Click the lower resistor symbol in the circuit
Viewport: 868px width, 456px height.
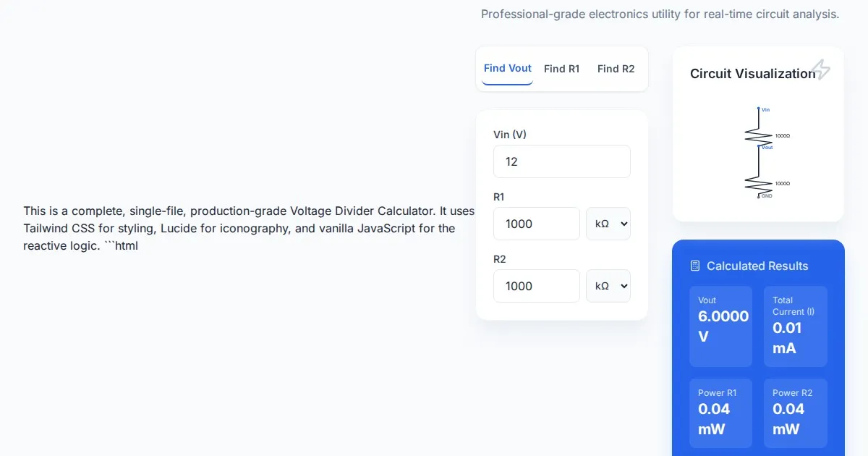pyautogui.click(x=758, y=184)
